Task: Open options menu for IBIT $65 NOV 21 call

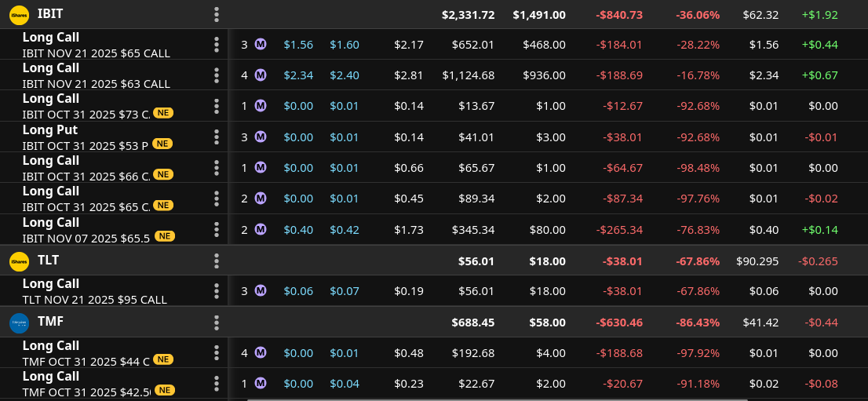Action: tap(217, 44)
